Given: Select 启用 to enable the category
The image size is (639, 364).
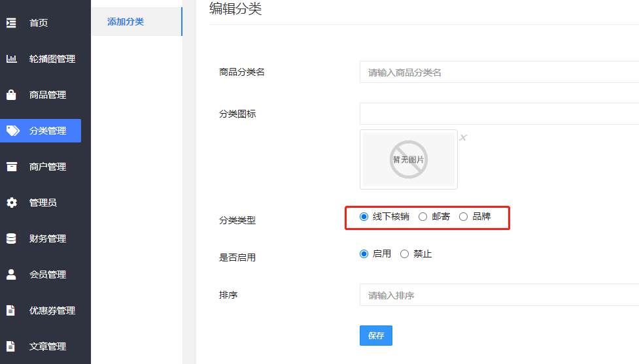Looking at the screenshot, I should coord(364,254).
